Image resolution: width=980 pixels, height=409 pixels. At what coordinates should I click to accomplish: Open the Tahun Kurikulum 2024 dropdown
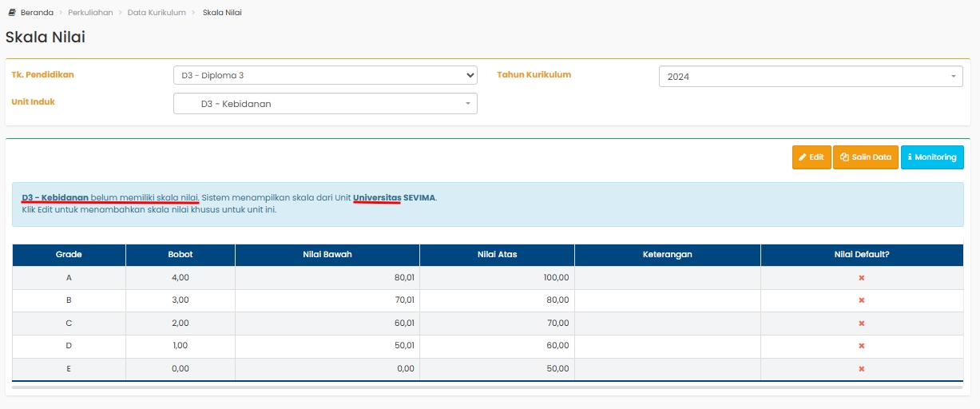pos(810,77)
